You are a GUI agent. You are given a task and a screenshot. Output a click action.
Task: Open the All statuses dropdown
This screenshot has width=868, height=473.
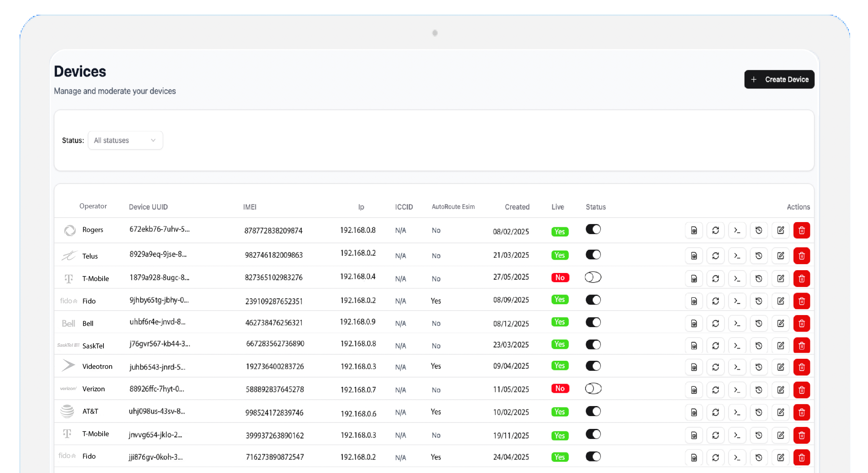point(125,140)
